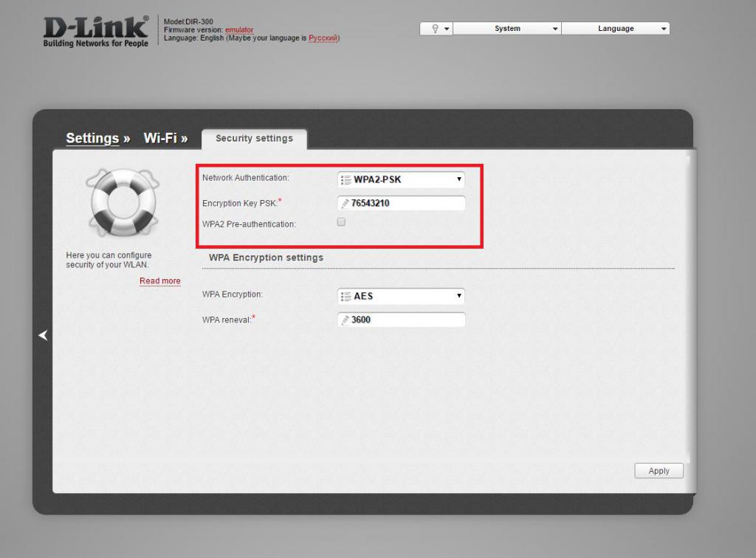Screen dimensions: 756x558
Task: Click the Apply button
Action: point(659,471)
